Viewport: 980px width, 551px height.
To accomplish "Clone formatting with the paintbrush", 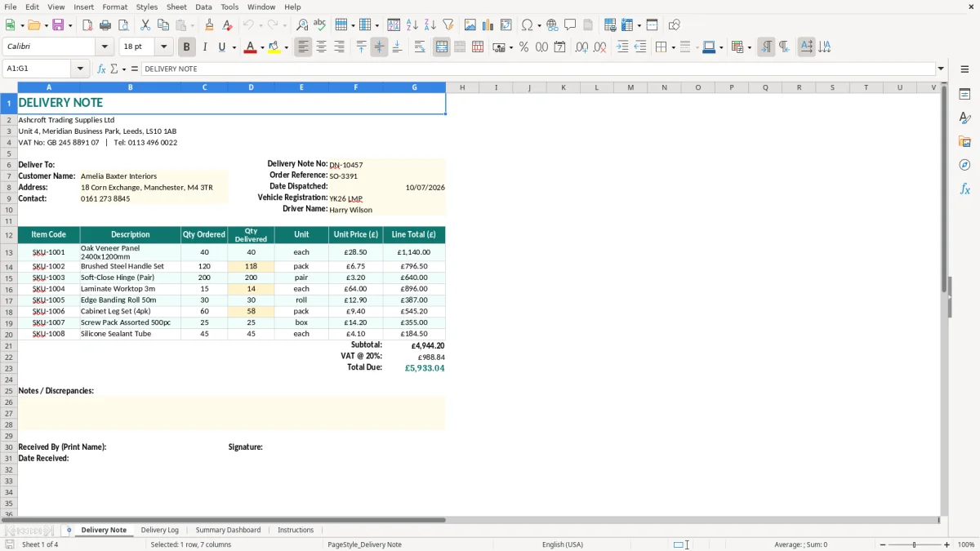I will [210, 25].
